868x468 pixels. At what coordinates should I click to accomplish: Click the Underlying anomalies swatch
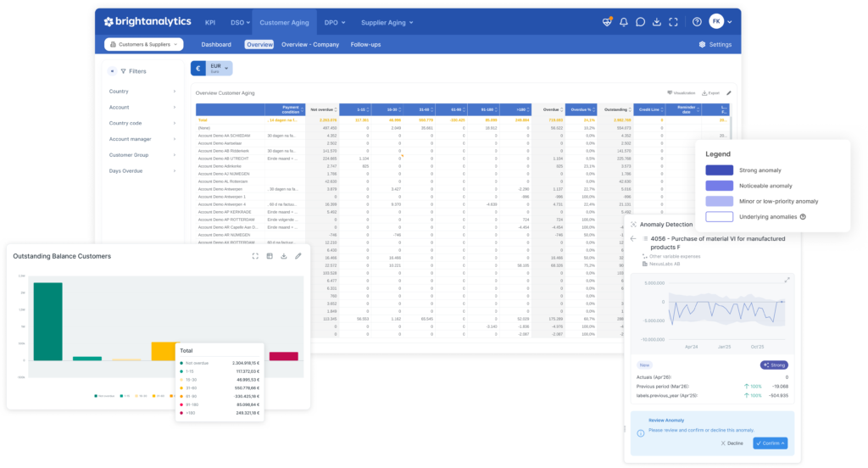tap(719, 216)
